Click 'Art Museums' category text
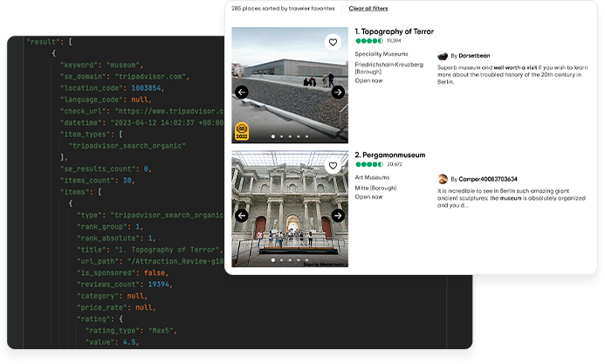This screenshot has height=364, width=605. [372, 177]
